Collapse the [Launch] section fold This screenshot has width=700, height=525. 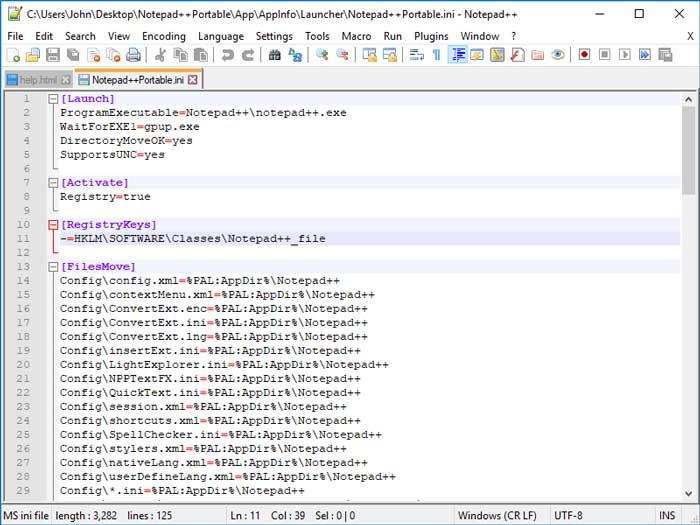[x=53, y=99]
